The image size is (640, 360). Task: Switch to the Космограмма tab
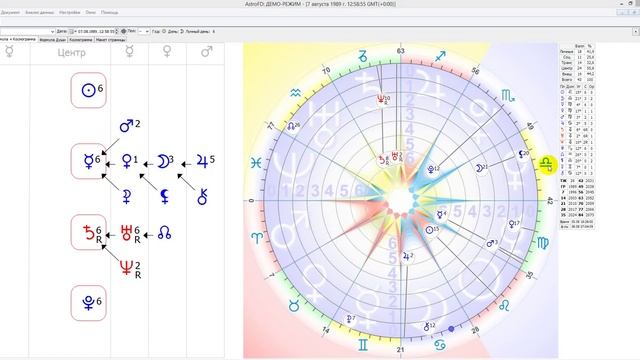[x=81, y=40]
